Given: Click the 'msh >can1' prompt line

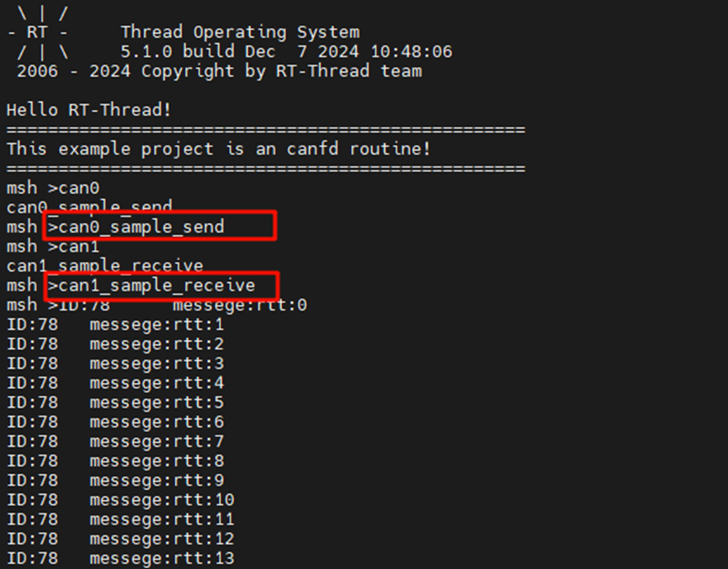Looking at the screenshot, I should tap(53, 247).
